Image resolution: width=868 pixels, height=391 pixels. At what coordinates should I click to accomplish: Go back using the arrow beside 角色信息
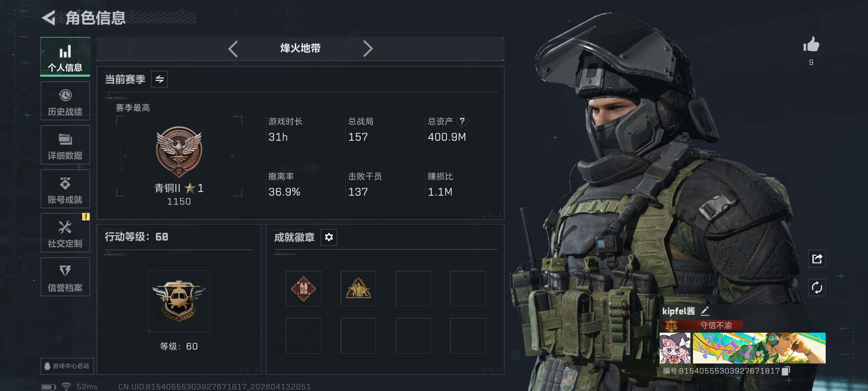click(48, 18)
